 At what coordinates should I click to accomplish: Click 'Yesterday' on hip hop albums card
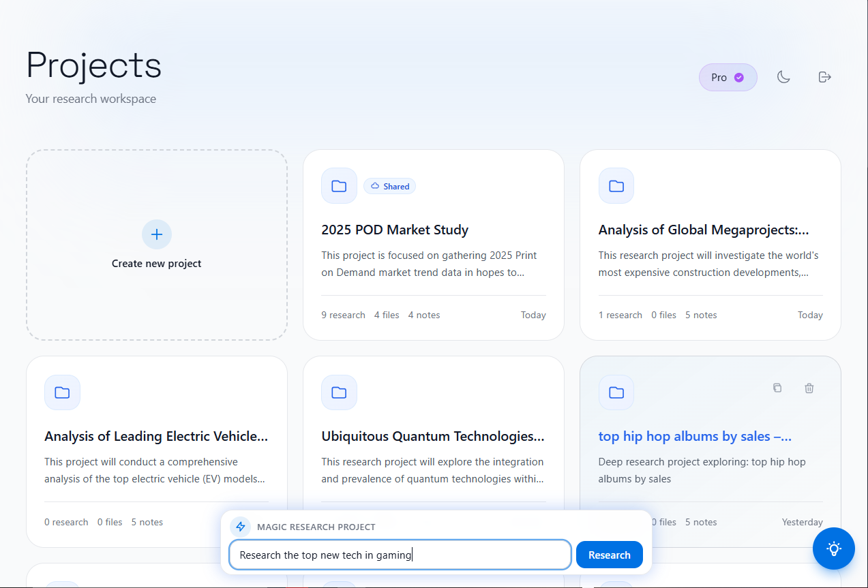tap(803, 522)
